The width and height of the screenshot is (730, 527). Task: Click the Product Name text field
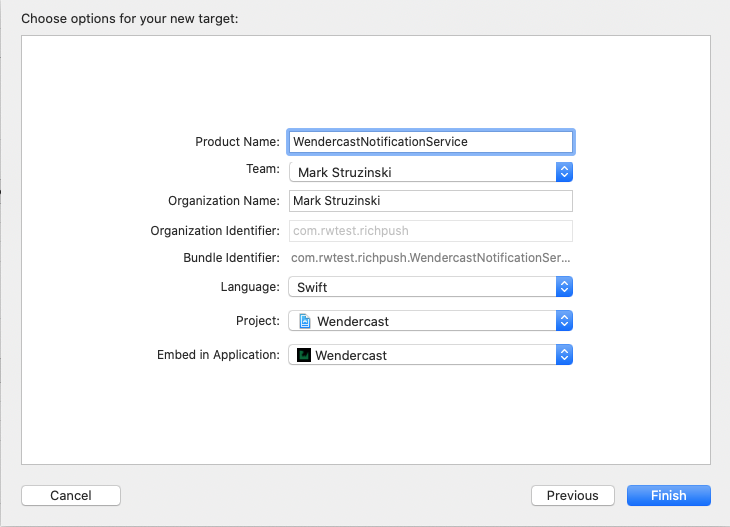point(430,142)
